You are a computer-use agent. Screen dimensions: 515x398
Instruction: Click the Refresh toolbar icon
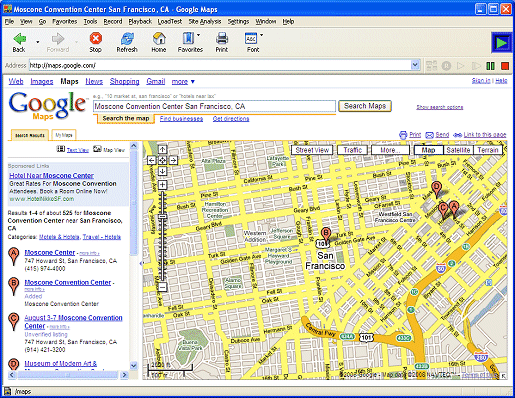tap(127, 39)
